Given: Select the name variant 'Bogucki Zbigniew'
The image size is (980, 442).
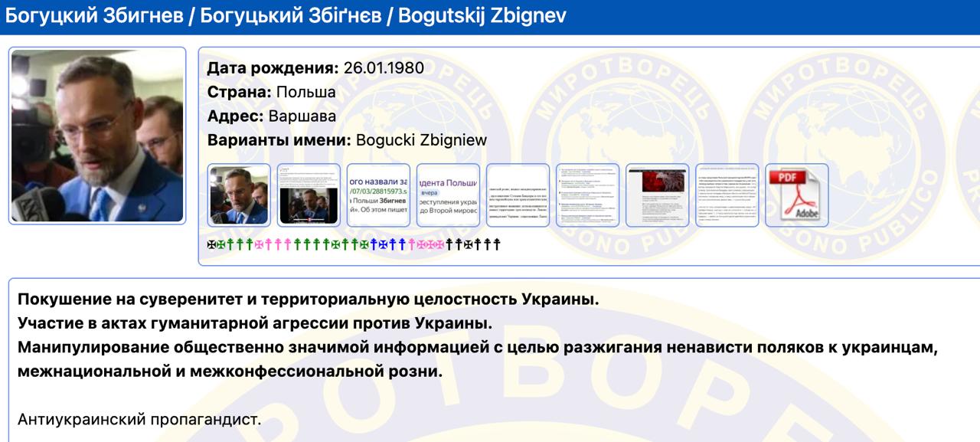Looking at the screenshot, I should coord(421,141).
